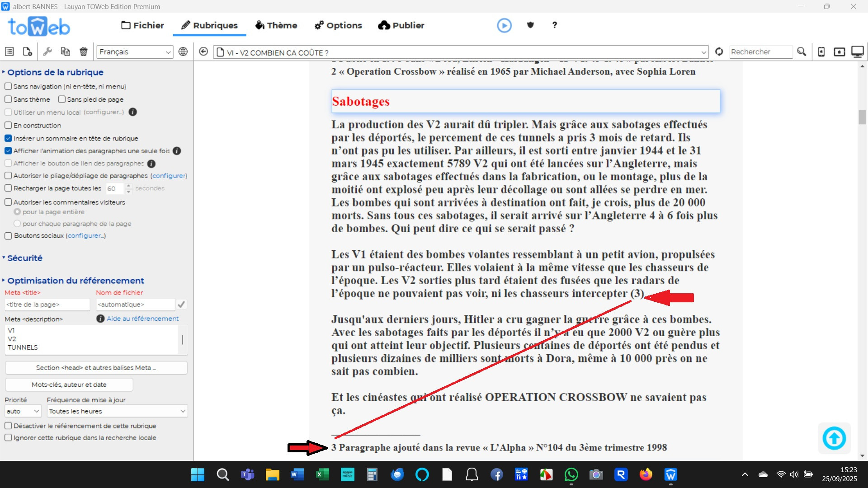
Task: Switch to desktop monitor preview icon
Action: (857, 52)
